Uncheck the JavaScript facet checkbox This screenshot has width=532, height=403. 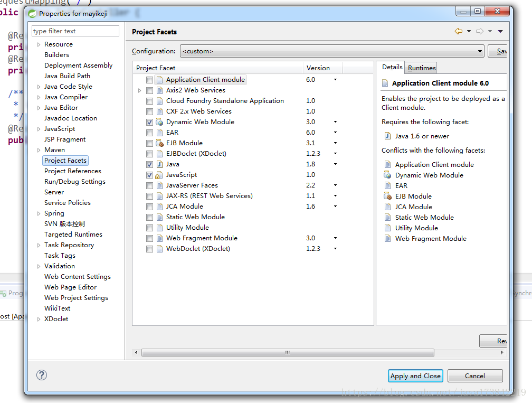coord(150,175)
